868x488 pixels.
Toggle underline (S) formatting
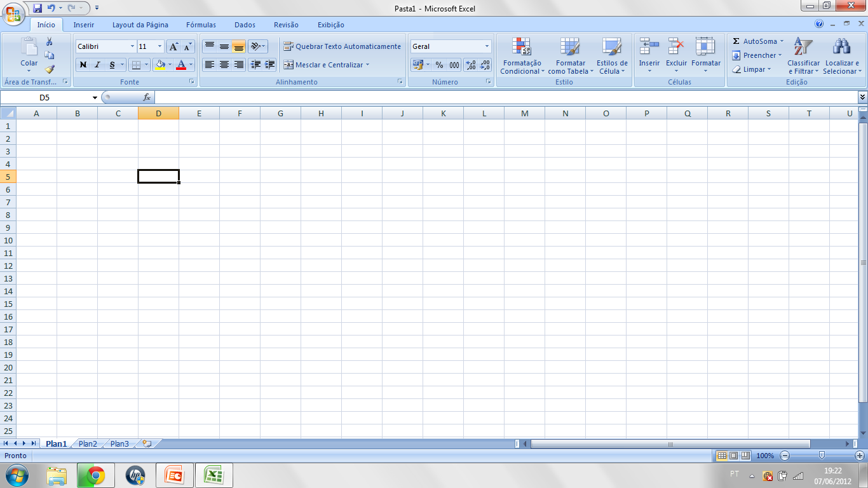[x=112, y=65]
